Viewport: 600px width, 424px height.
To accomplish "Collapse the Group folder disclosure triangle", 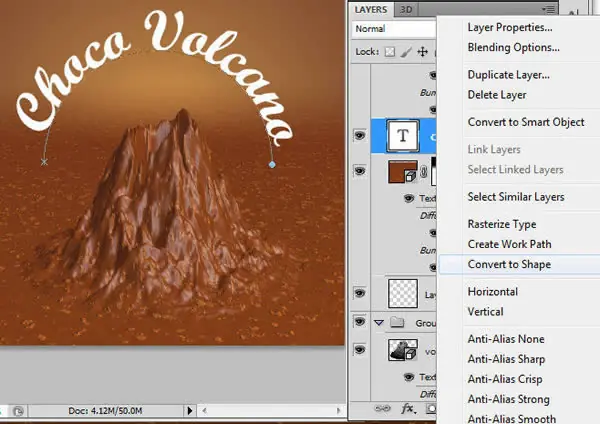I will coord(379,323).
